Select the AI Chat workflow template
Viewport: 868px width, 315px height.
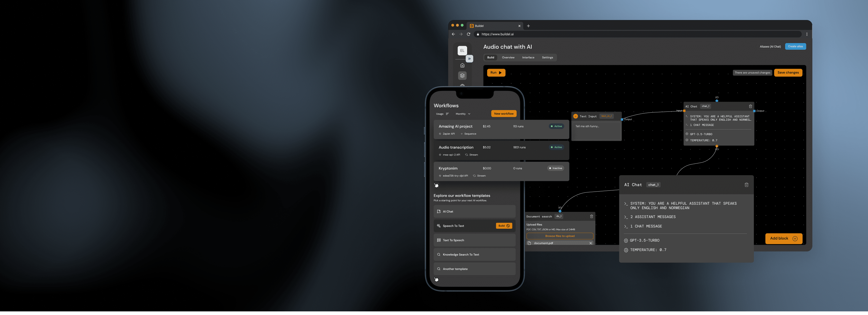474,212
